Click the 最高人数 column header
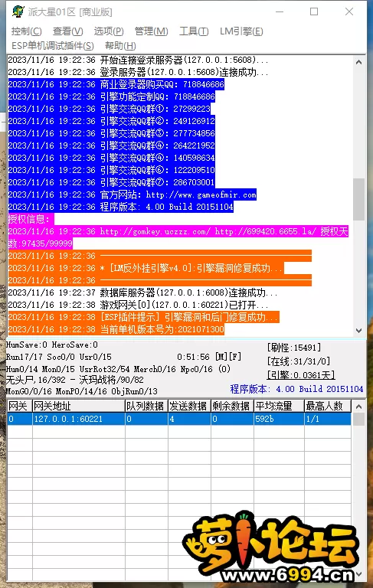373x588 pixels. 328,406
